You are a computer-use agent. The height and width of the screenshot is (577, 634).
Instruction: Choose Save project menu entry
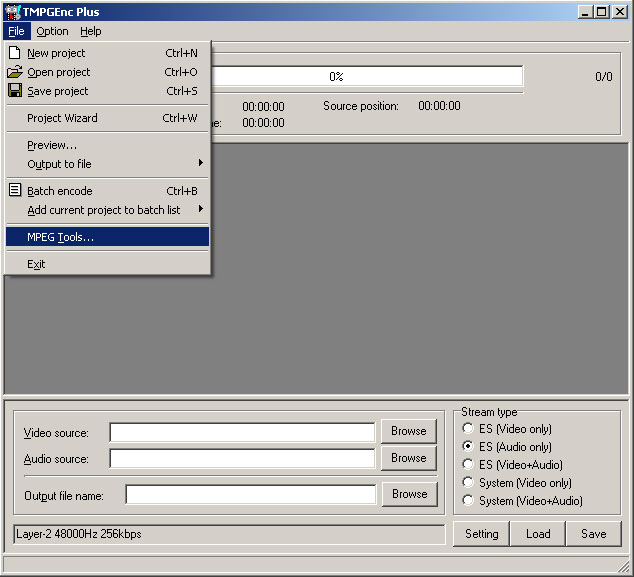(x=108, y=91)
